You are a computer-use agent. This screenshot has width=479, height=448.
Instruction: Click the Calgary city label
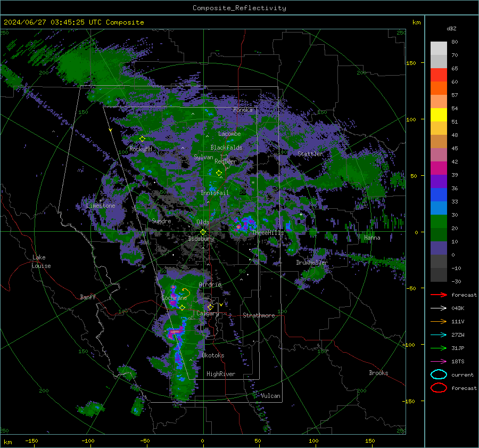[x=208, y=313]
